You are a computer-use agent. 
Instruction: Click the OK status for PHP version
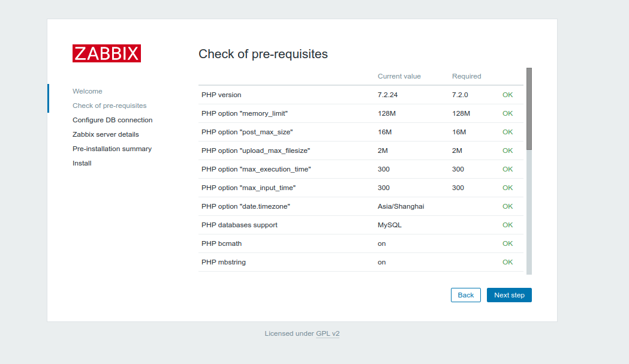(507, 95)
